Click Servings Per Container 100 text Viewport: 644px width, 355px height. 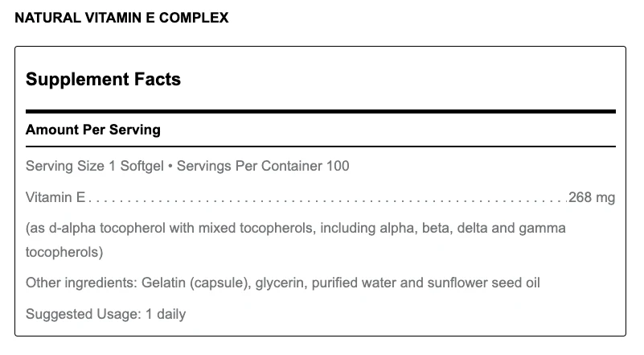(263, 166)
